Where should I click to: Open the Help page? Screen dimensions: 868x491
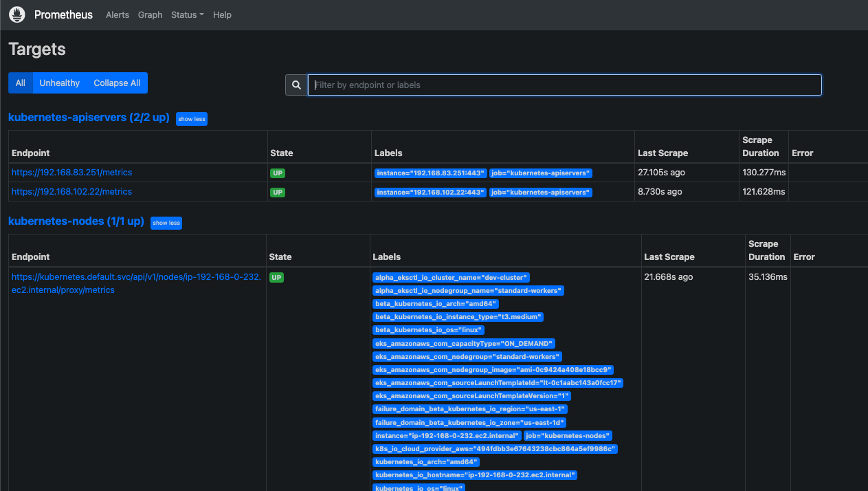pos(222,14)
